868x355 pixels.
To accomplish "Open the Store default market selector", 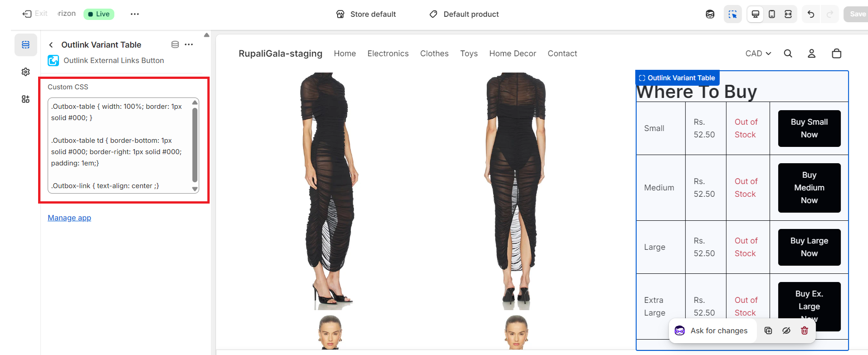I will click(x=366, y=14).
